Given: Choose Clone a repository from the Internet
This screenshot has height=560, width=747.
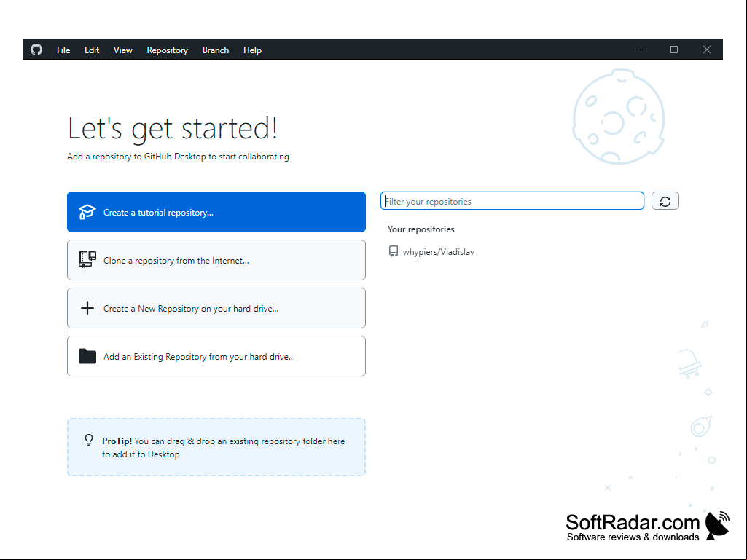Looking at the screenshot, I should [216, 260].
